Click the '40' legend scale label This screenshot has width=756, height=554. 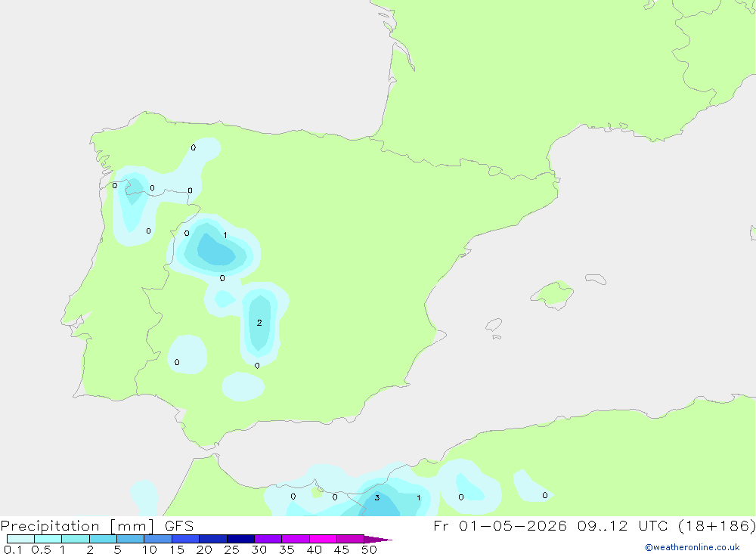click(x=314, y=549)
